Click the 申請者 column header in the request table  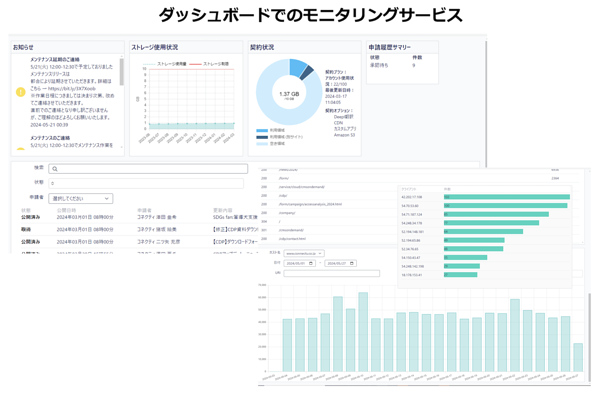(x=144, y=210)
